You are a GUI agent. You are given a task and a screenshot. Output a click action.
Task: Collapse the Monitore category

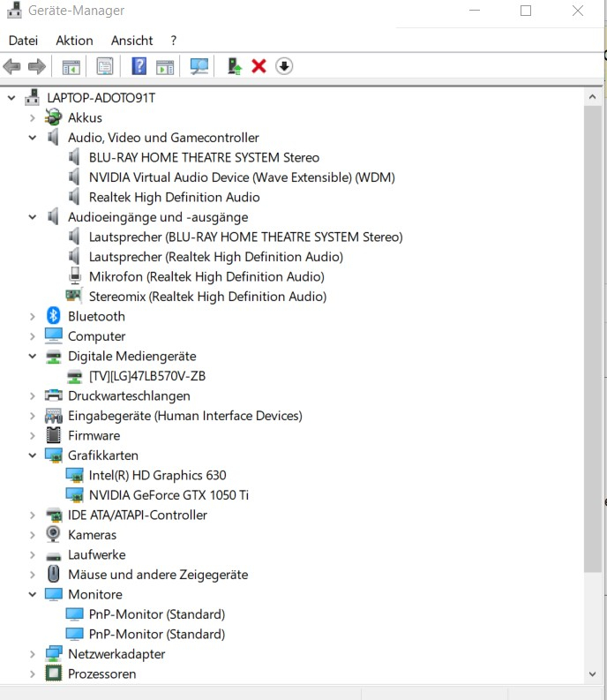[x=32, y=594]
